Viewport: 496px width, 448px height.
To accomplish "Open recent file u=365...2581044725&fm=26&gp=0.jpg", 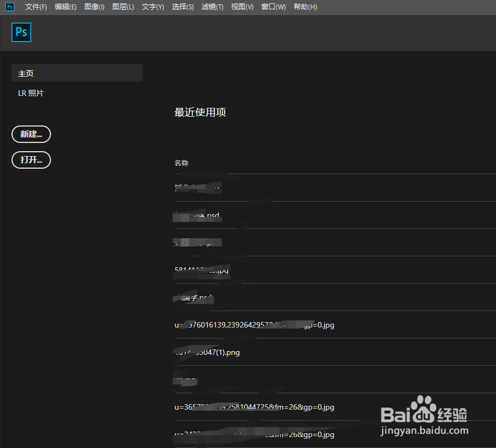I will [x=254, y=407].
